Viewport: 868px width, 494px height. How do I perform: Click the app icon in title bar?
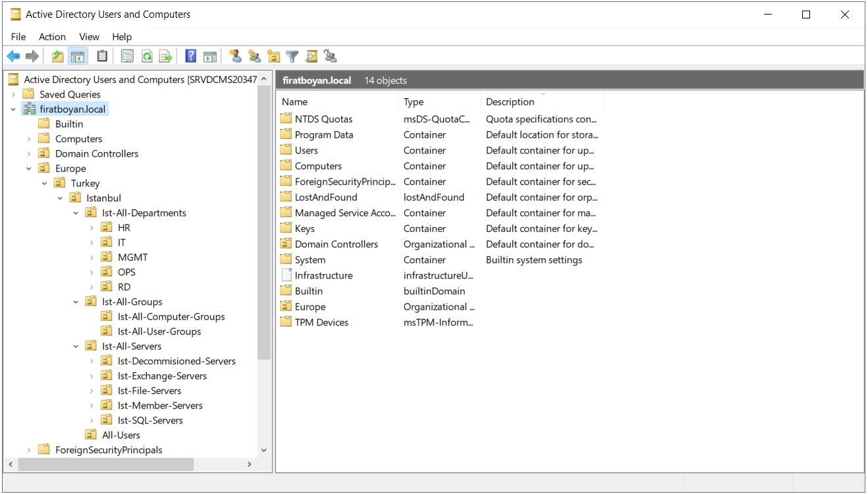click(x=16, y=14)
